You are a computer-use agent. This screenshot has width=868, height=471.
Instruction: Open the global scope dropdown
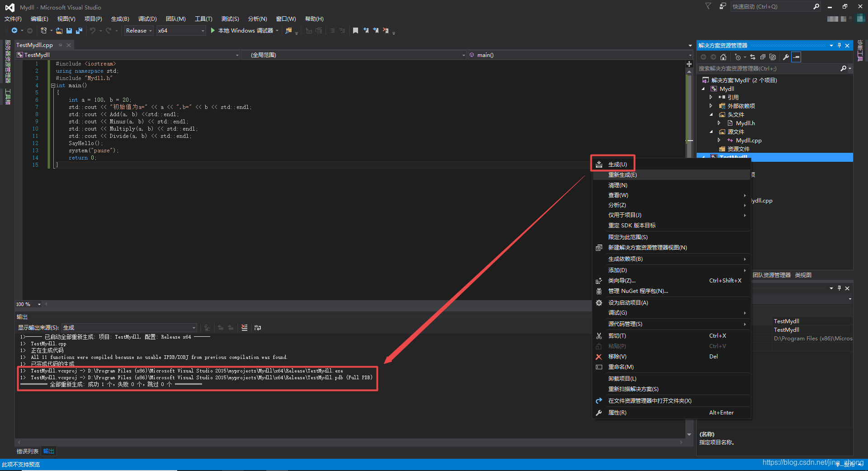(x=354, y=55)
